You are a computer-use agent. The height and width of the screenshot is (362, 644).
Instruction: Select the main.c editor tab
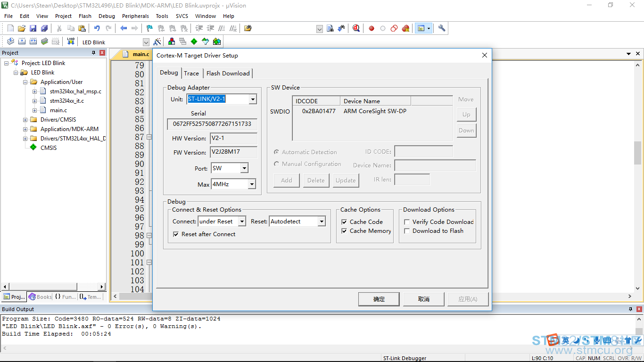[x=136, y=55]
